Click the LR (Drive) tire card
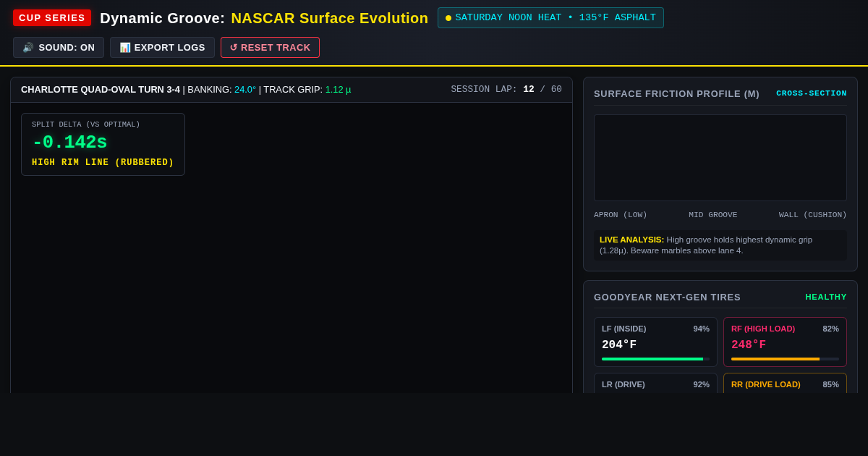This screenshot has height=456, width=868. click(x=655, y=383)
